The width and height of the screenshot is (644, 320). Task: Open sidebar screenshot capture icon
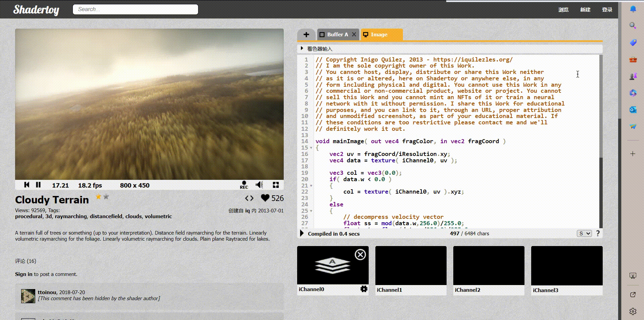633,276
